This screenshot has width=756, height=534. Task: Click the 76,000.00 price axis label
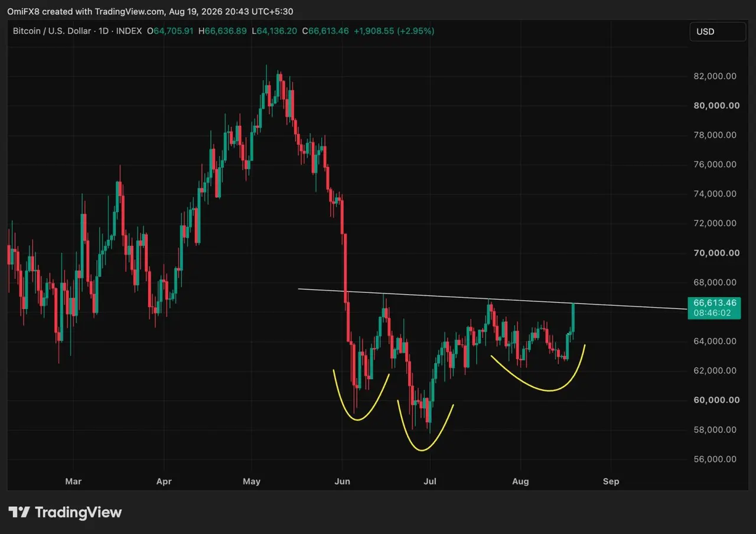click(714, 164)
